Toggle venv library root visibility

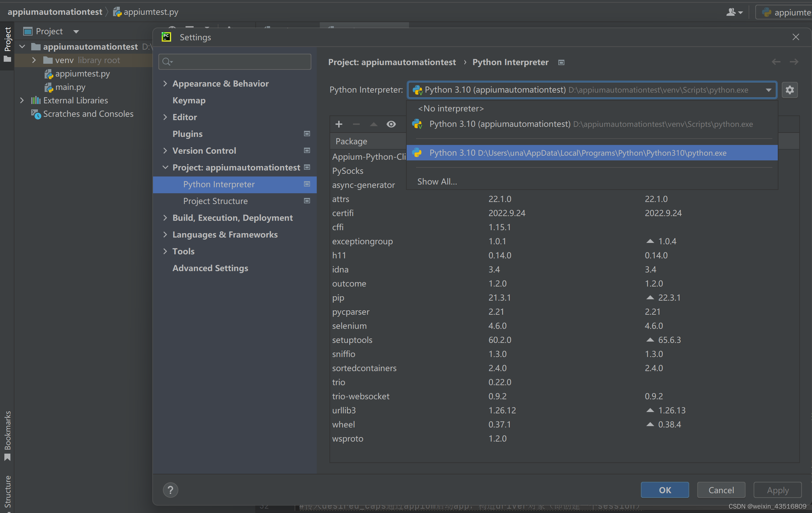(x=33, y=60)
